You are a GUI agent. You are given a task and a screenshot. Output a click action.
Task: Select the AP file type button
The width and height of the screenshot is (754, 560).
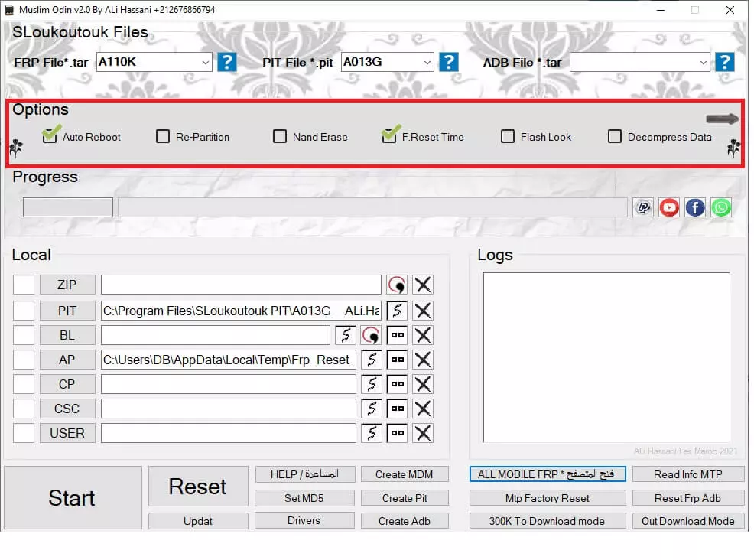click(x=67, y=360)
